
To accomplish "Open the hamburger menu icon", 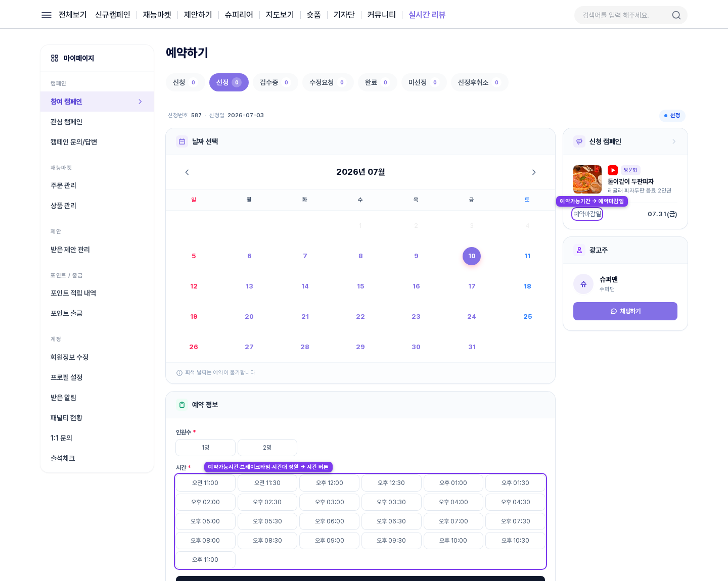I will [x=47, y=15].
